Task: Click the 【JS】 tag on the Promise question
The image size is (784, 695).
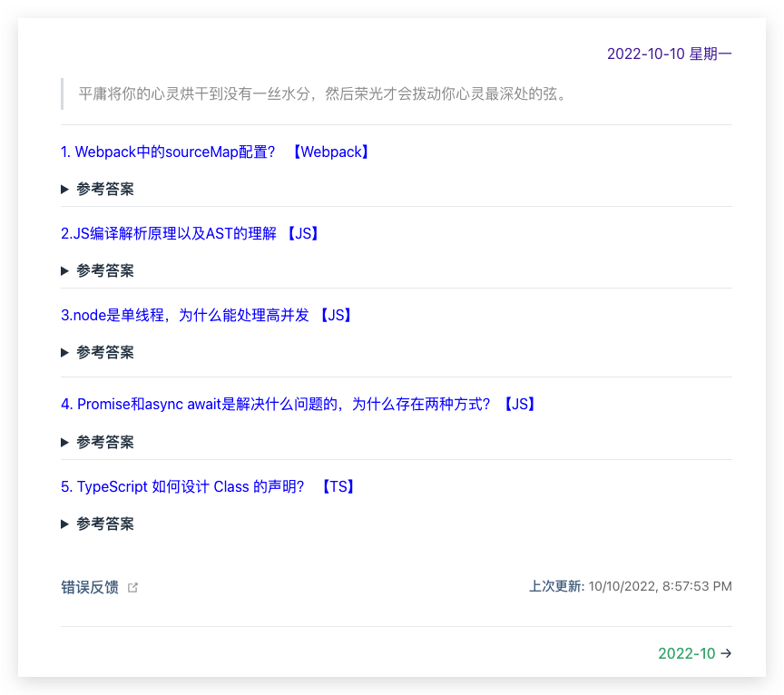Action: (520, 405)
